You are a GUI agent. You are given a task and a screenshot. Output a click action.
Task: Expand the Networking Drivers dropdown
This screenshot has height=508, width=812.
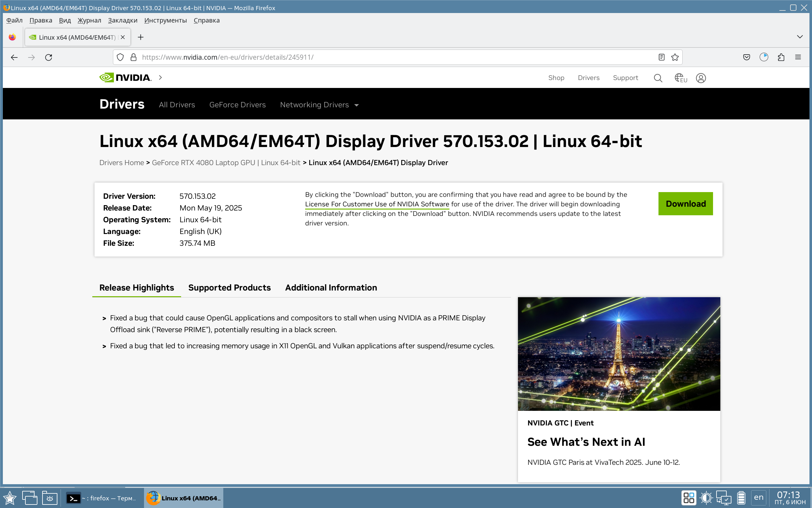(319, 105)
